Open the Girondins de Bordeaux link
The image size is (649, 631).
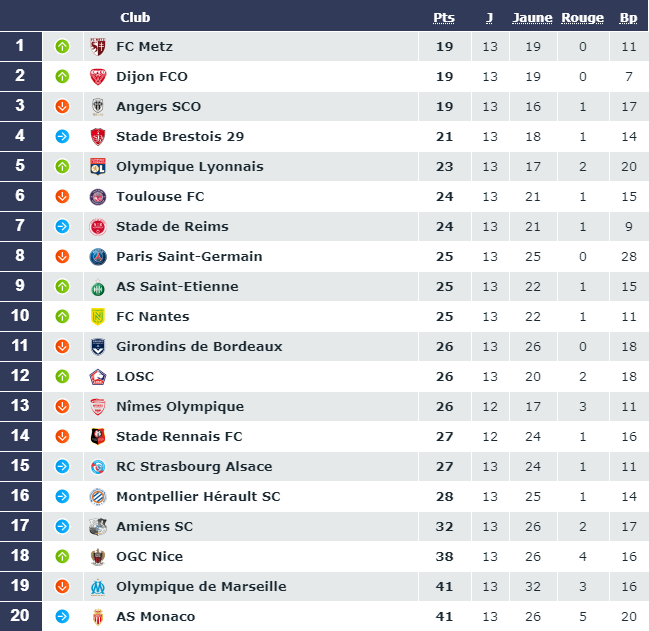point(199,347)
